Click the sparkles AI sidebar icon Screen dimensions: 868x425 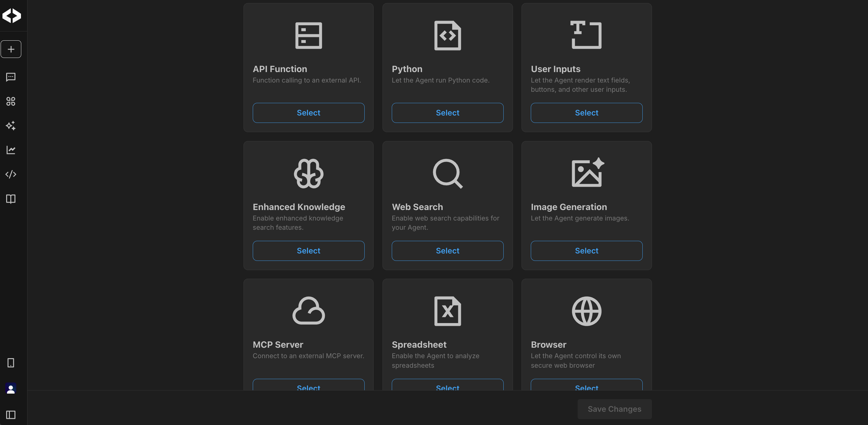pos(11,126)
